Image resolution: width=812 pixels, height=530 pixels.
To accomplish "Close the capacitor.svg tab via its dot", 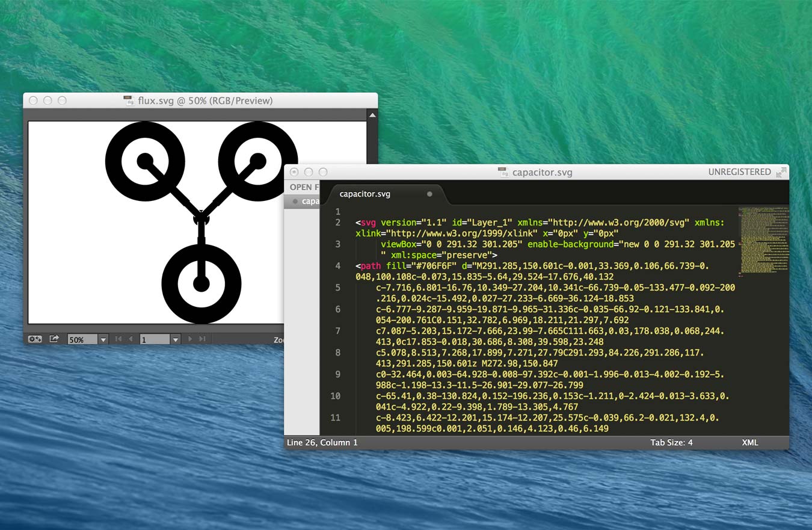I will click(x=429, y=194).
